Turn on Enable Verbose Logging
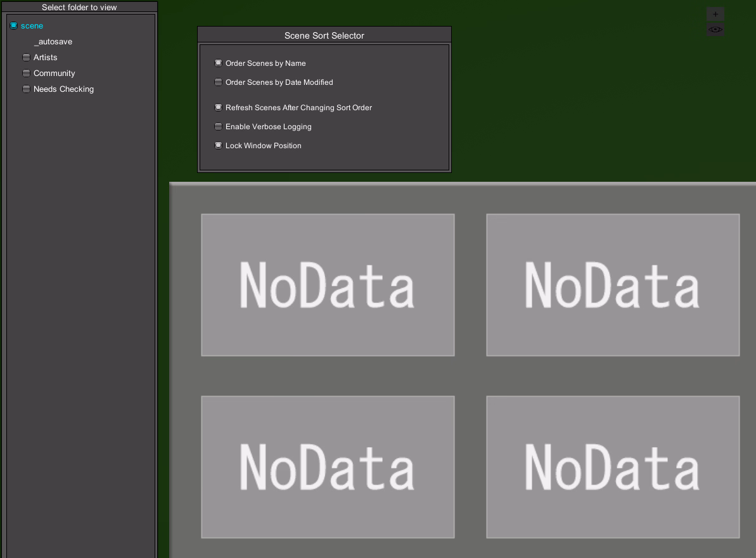Viewport: 756px width, 558px height. [x=218, y=127]
